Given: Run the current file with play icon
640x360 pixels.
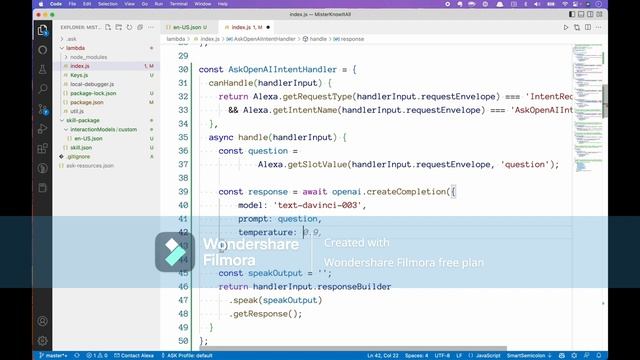Looking at the screenshot, I should [566, 27].
